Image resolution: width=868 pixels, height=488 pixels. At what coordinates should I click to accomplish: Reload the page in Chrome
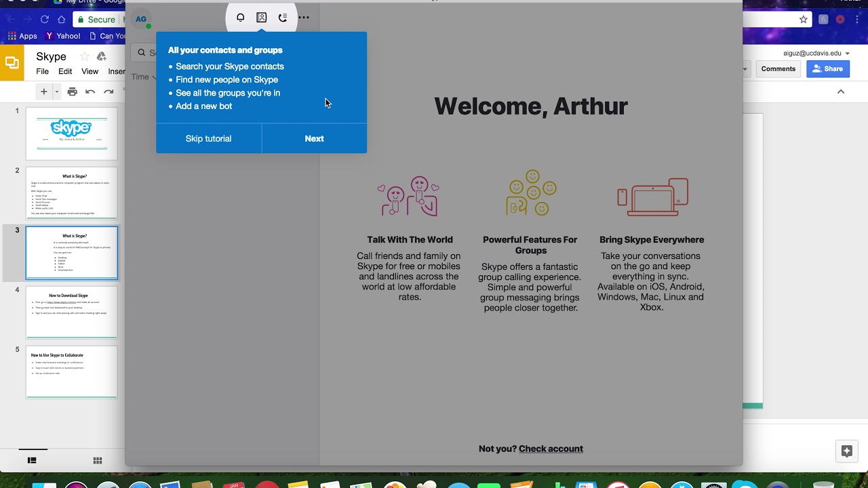[45, 20]
